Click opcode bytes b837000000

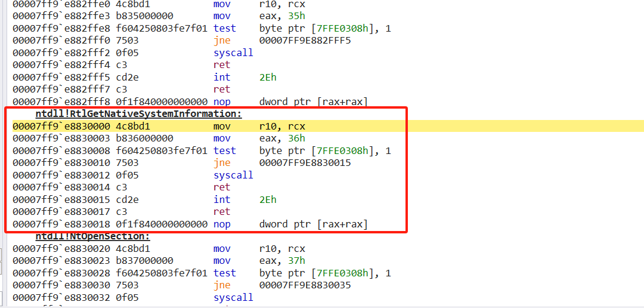(x=144, y=261)
